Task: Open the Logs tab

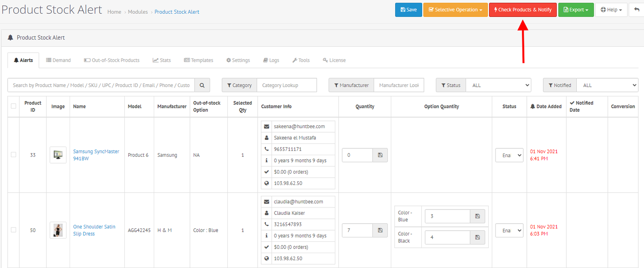Action: pos(271,60)
